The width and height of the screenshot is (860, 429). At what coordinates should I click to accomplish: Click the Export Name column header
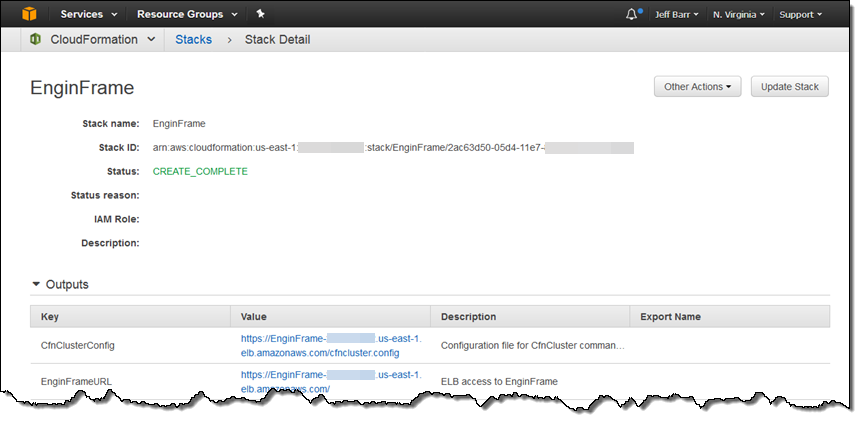tap(670, 316)
